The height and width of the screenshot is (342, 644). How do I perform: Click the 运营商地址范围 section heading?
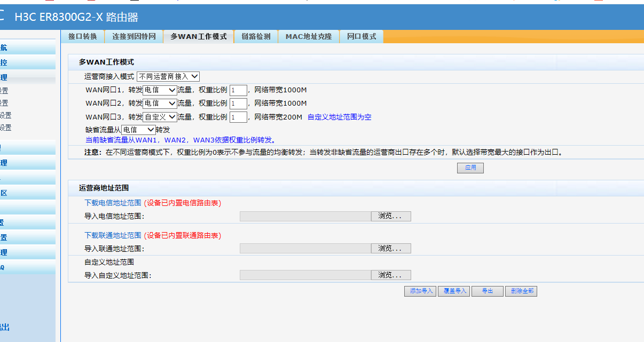(104, 188)
